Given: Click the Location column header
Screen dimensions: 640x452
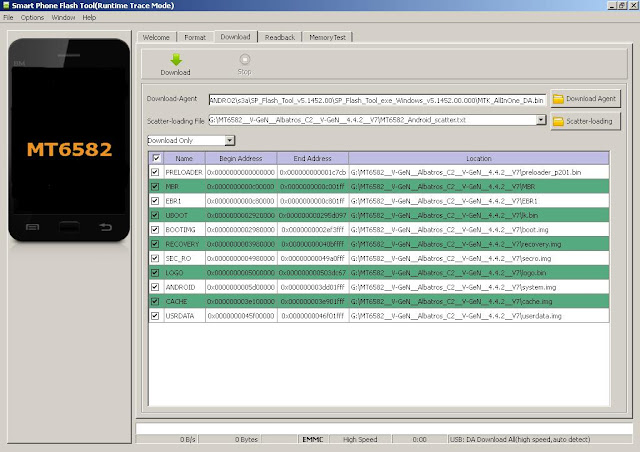Looking at the screenshot, I should point(479,158).
